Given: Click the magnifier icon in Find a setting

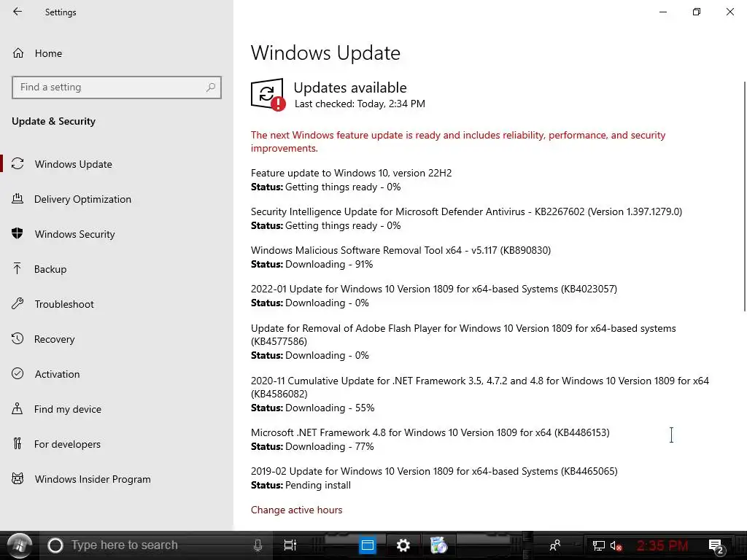Looking at the screenshot, I should (211, 87).
